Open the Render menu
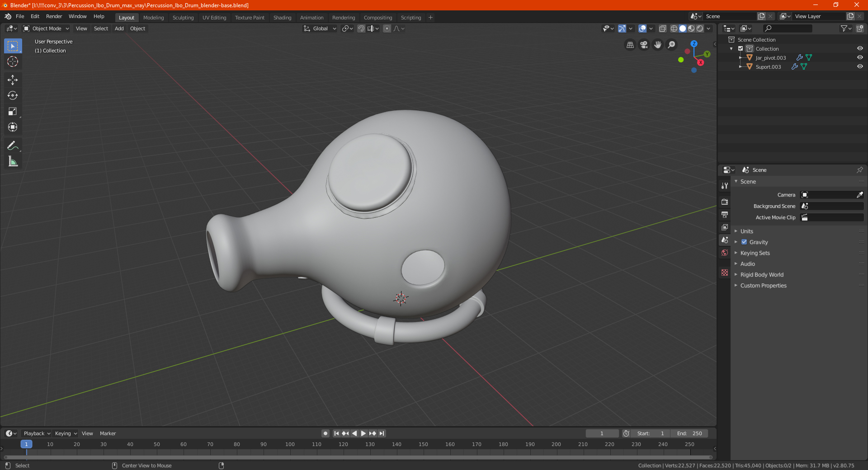The width and height of the screenshot is (868, 470). 54,16
